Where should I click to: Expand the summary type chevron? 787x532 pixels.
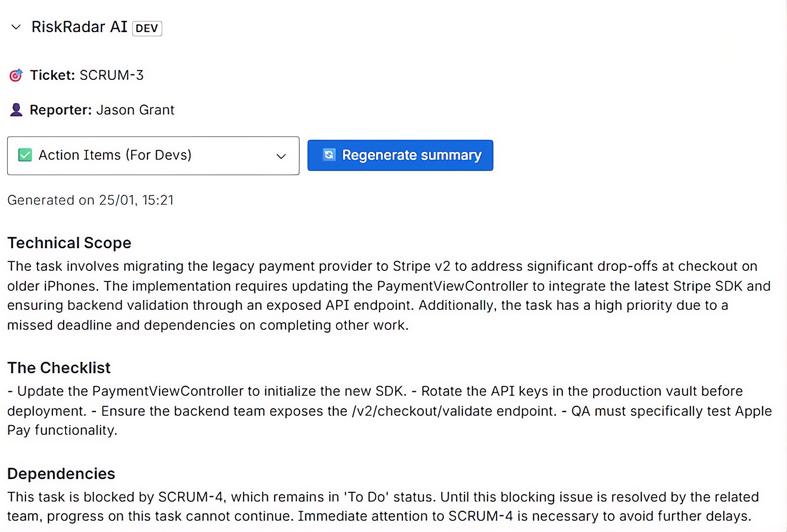coord(281,156)
